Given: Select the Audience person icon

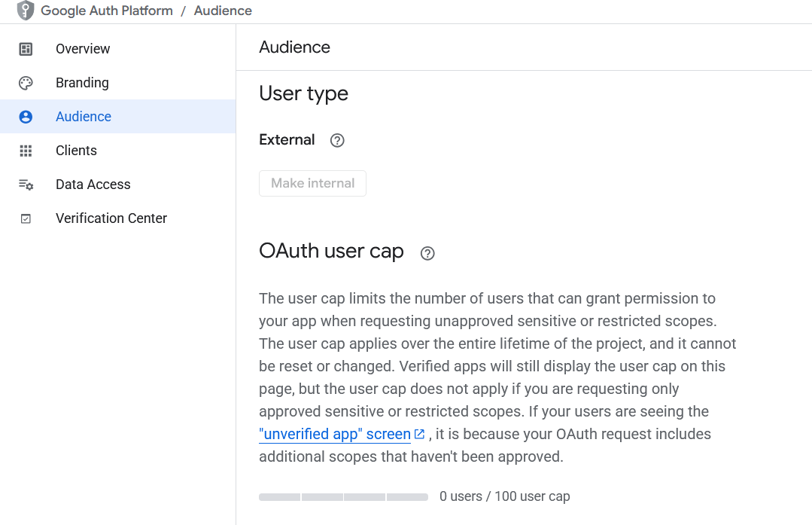Looking at the screenshot, I should coord(26,117).
